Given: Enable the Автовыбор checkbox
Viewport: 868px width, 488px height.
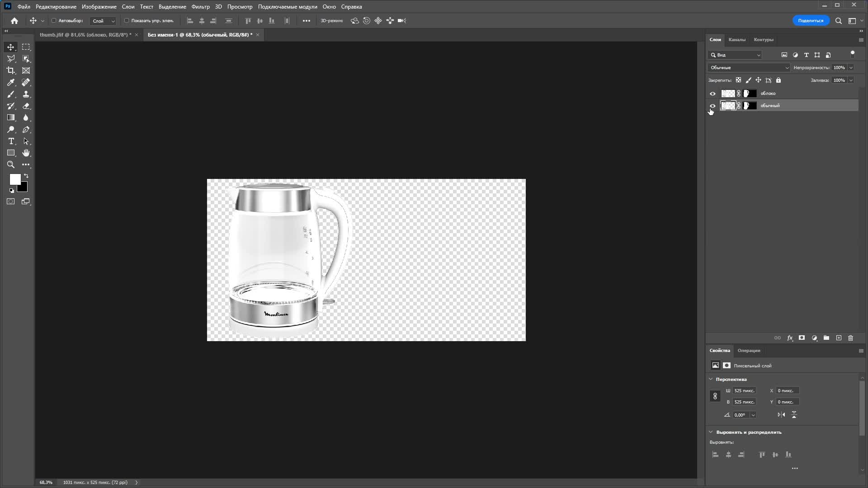Looking at the screenshot, I should tap(54, 20).
